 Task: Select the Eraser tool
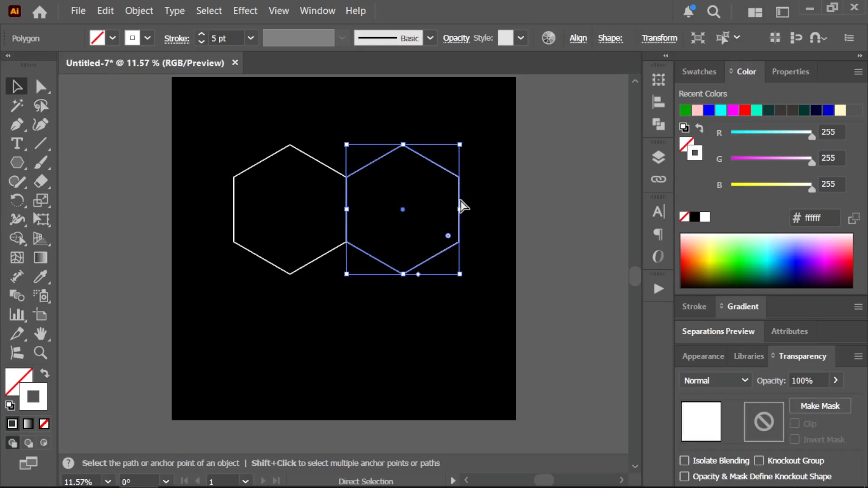click(x=41, y=182)
